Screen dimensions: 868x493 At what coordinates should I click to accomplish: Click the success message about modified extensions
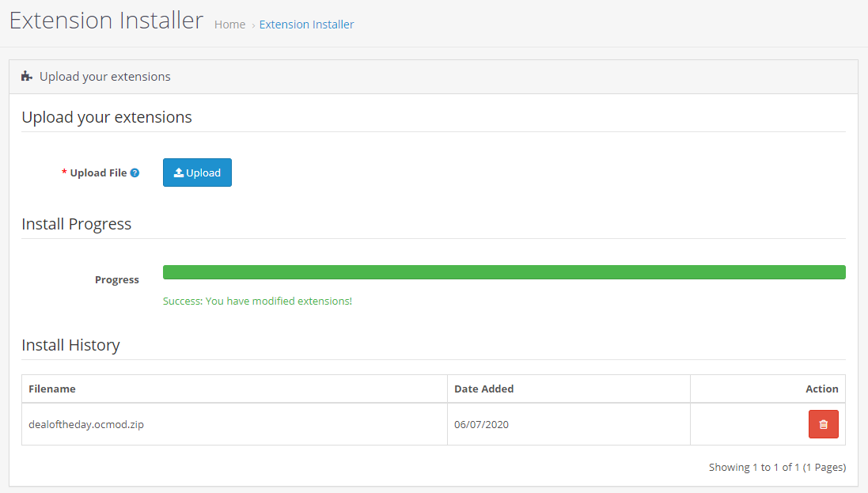click(257, 301)
